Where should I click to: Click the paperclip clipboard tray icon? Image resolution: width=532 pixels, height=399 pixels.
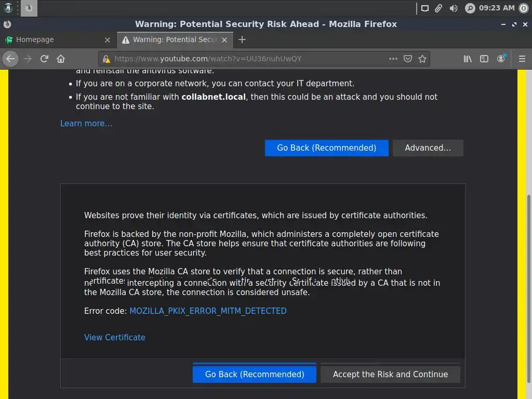pos(438,8)
